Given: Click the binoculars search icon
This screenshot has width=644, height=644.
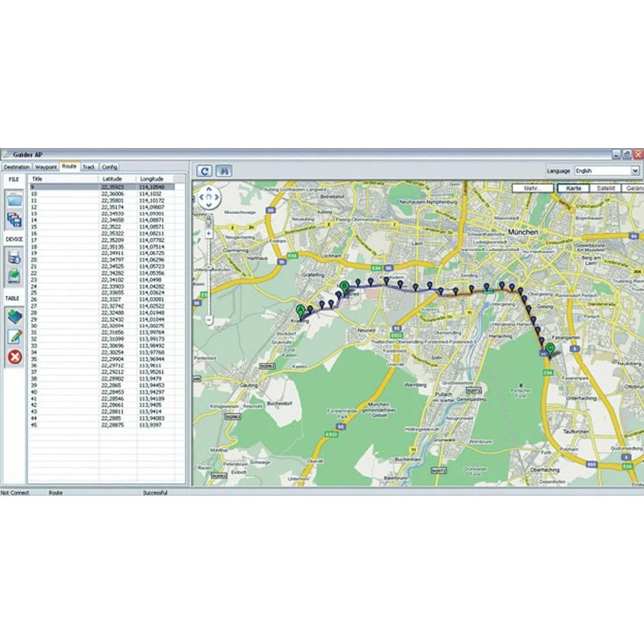Looking at the screenshot, I should click(224, 171).
